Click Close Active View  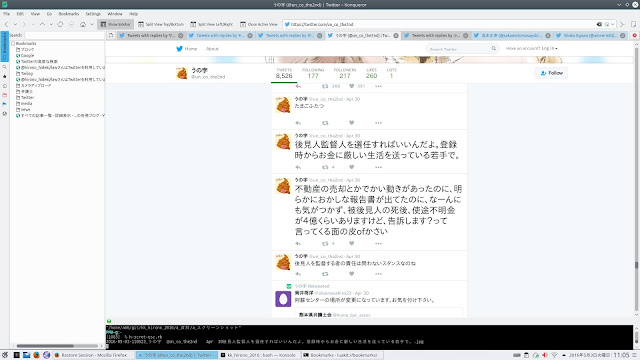coord(259,24)
